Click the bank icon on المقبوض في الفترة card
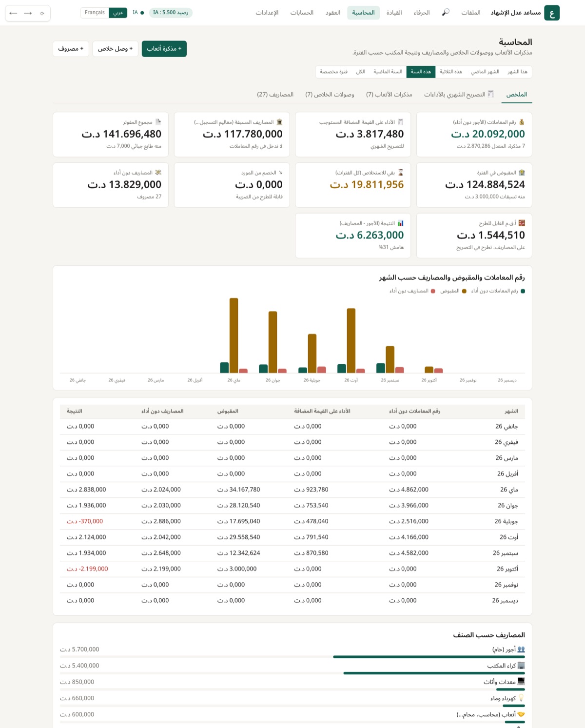Image resolution: width=585 pixels, height=728 pixels. [522, 173]
